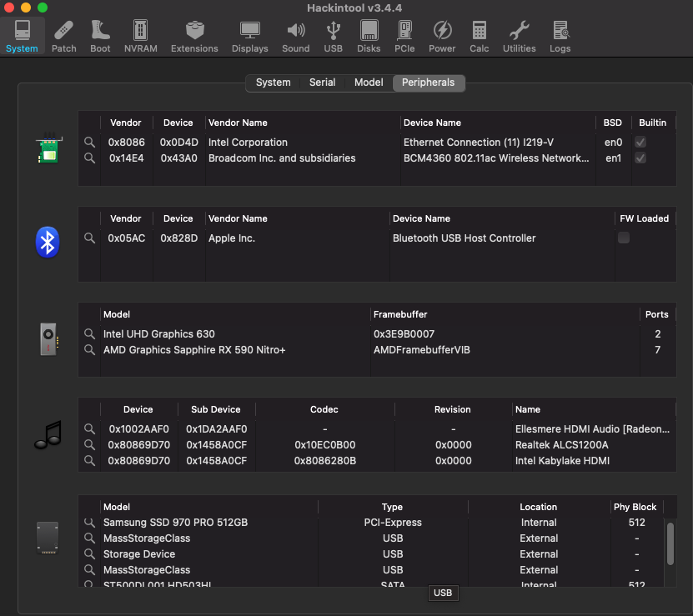Viewport: 693px width, 616px height.
Task: Open the PCIe toolbar section
Action: (x=404, y=36)
